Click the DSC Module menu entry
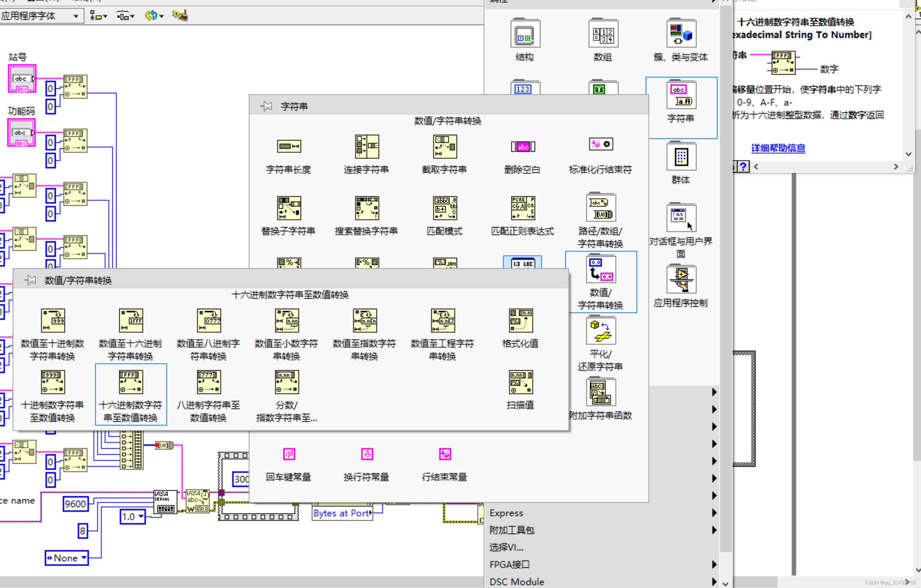The height and width of the screenshot is (588, 921). (516, 581)
